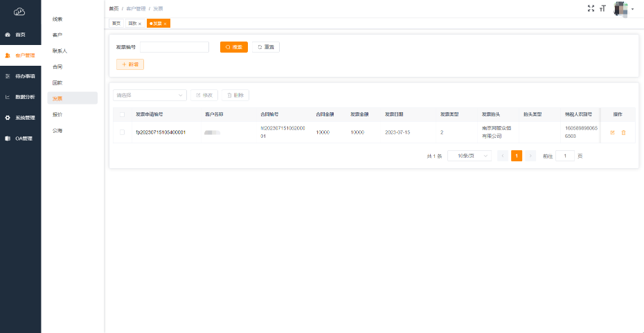The width and height of the screenshot is (644, 333).
Task: Select 合同 in the submenu
Action: [x=57, y=67]
